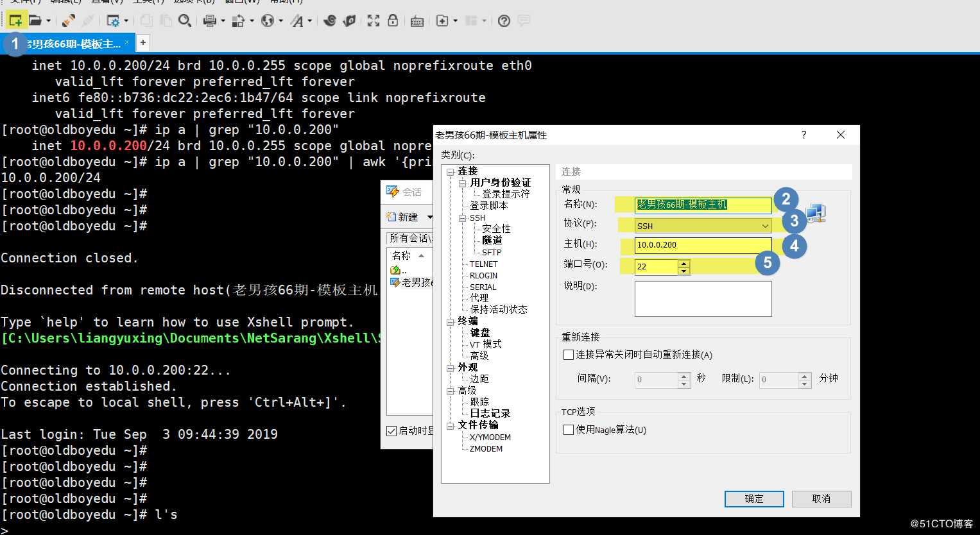Toggle 启动时显示 checkbox in sessions window
The image size is (980, 535).
[x=391, y=431]
